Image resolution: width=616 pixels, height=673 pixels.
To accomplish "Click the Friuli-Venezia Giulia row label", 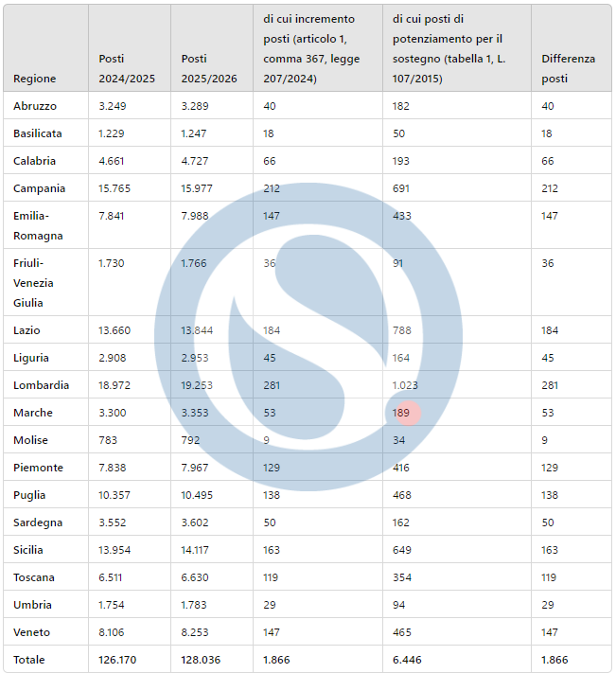I will [x=35, y=282].
